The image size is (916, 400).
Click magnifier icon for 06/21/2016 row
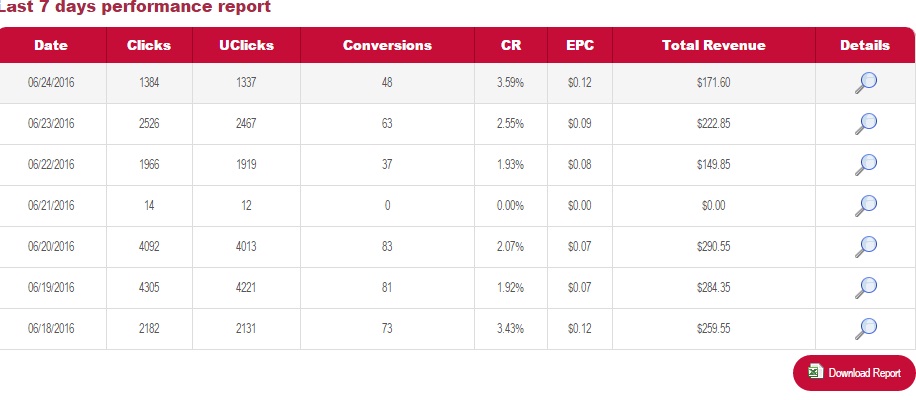click(x=866, y=205)
